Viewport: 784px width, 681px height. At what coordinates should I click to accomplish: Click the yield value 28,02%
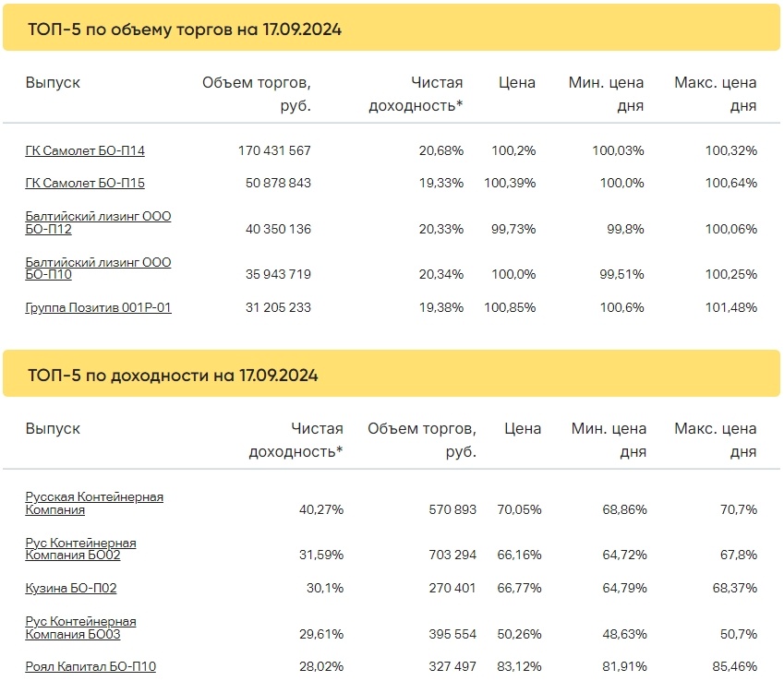tap(321, 666)
